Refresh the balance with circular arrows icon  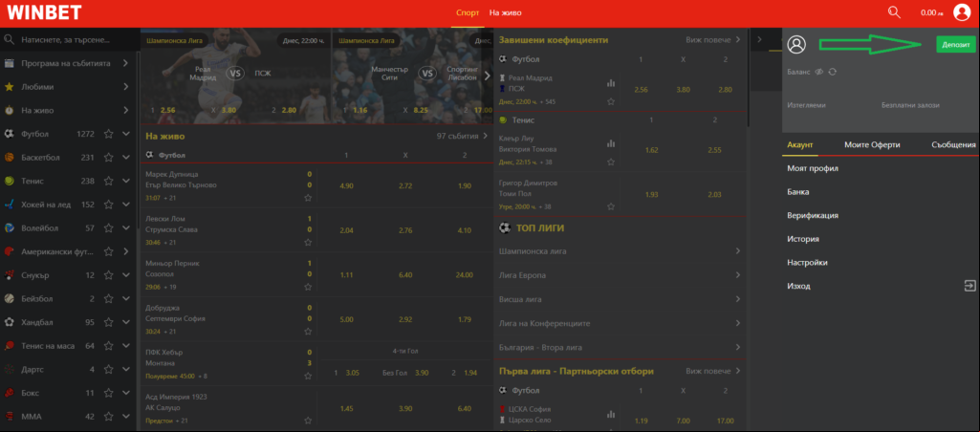pyautogui.click(x=833, y=72)
